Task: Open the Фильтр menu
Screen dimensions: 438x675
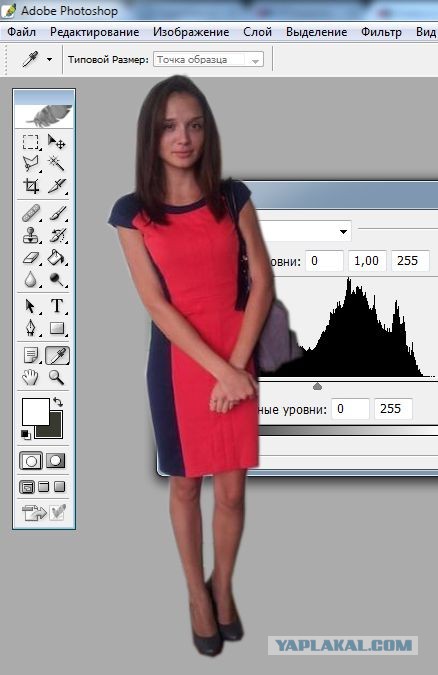Action: [x=381, y=32]
